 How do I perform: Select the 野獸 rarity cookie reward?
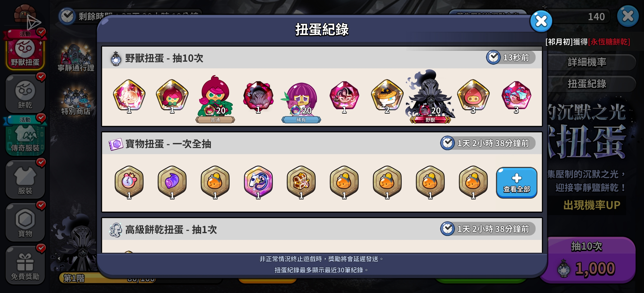[430, 96]
